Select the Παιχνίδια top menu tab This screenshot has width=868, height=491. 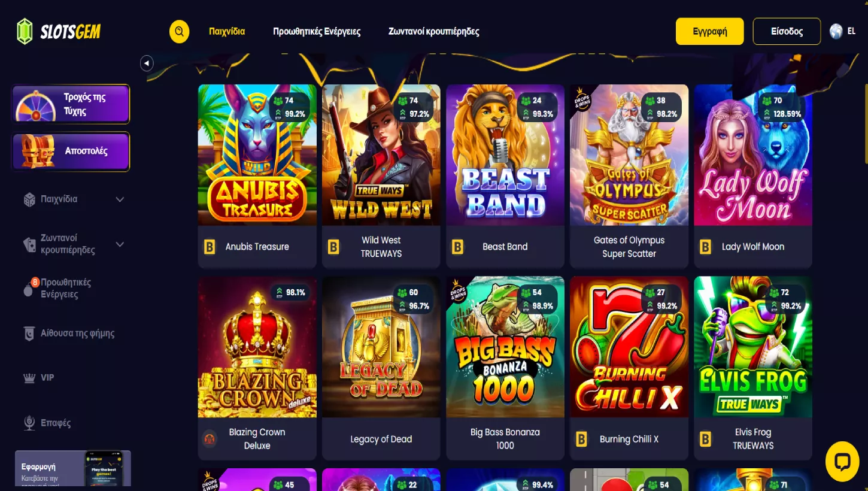[227, 31]
